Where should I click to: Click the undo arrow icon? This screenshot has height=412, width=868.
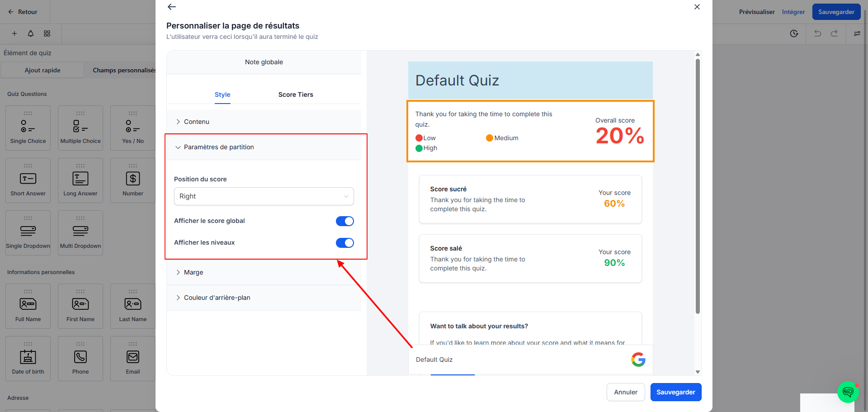coord(817,33)
